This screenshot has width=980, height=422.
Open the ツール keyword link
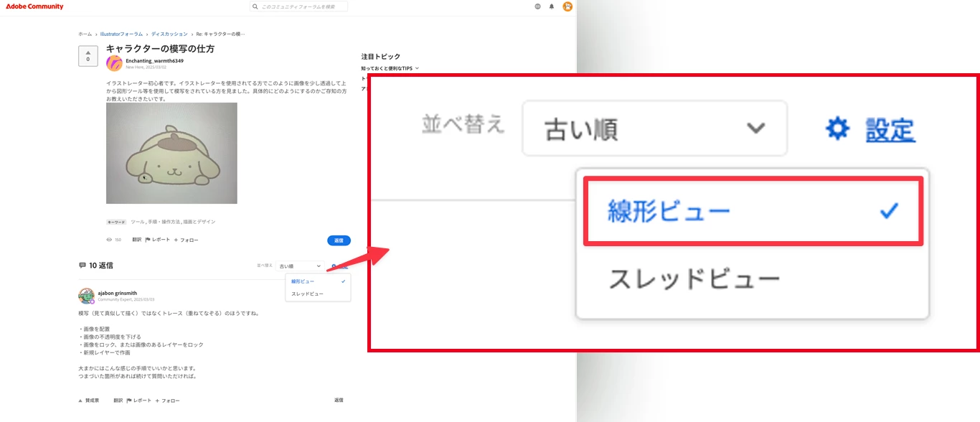click(x=137, y=222)
